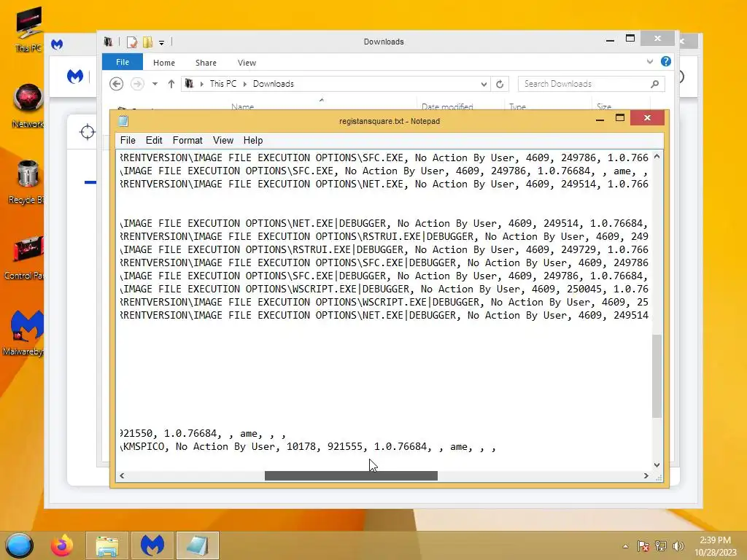This screenshot has width=747, height=560.
Task: Click the line starting with 921550
Action: pos(203,433)
